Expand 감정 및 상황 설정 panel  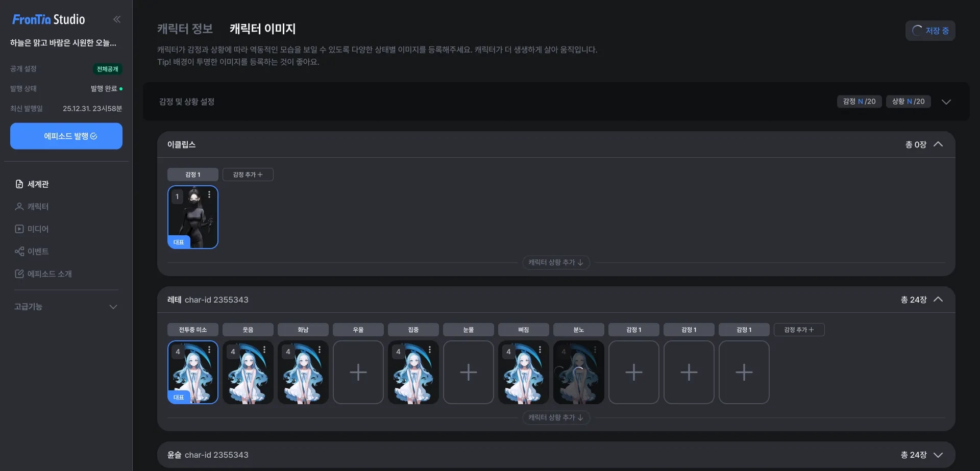pos(946,102)
